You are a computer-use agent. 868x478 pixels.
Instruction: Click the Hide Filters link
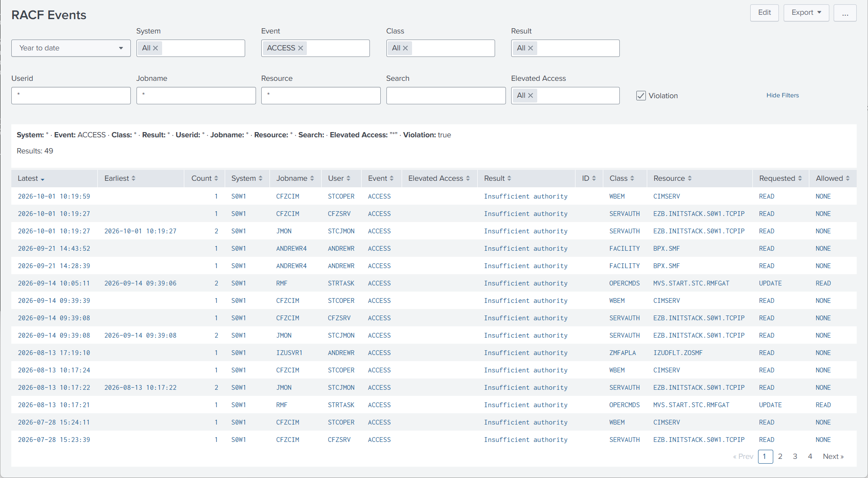782,96
